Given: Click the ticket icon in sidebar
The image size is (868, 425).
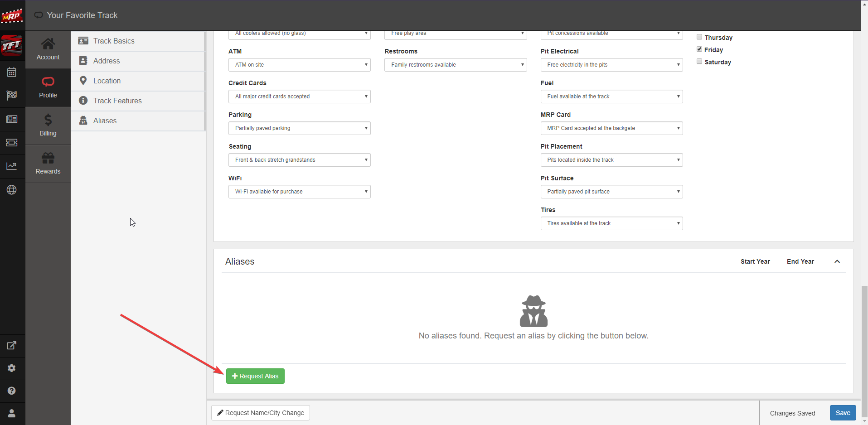Looking at the screenshot, I should coord(12,143).
